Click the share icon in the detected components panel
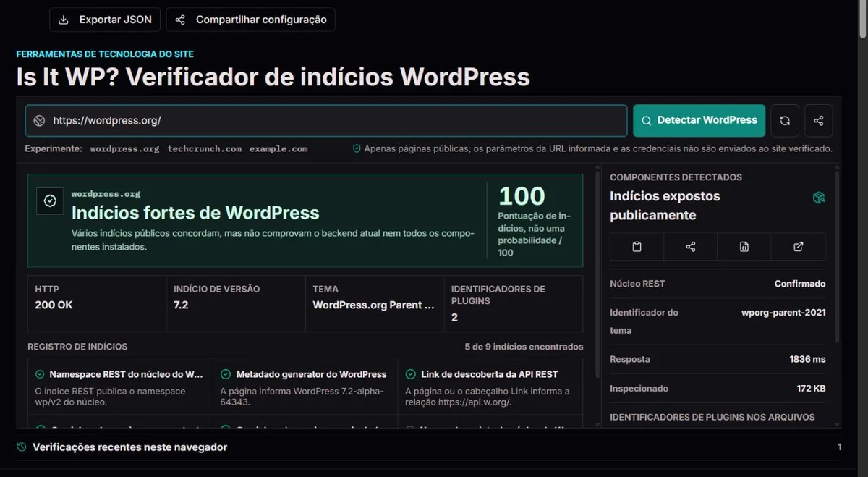 click(690, 247)
